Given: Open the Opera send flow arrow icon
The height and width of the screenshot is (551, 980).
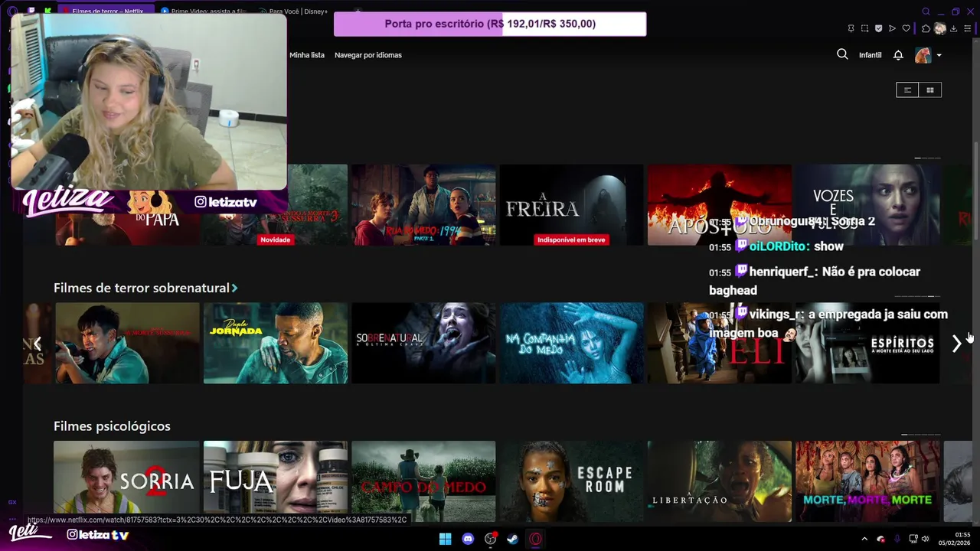Looking at the screenshot, I should pos(892,28).
